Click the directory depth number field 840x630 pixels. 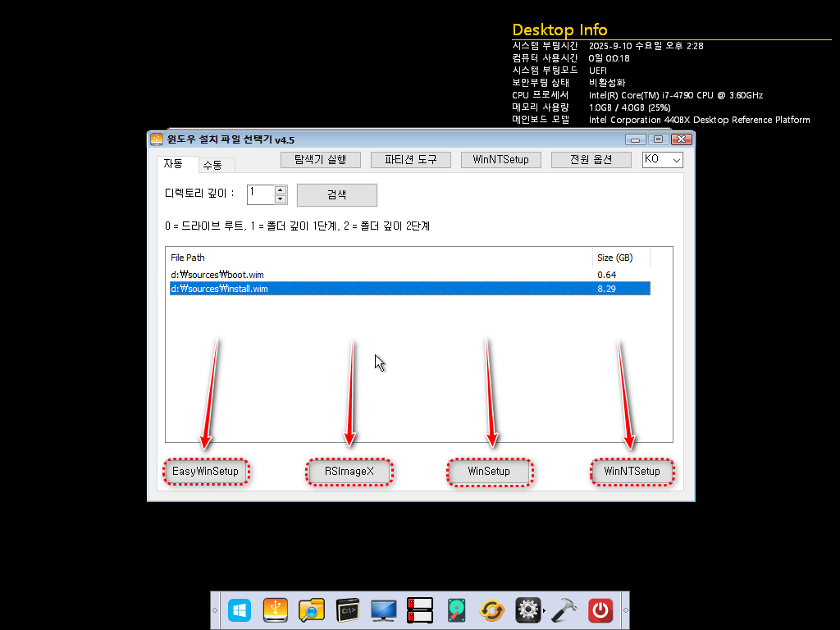tap(261, 194)
